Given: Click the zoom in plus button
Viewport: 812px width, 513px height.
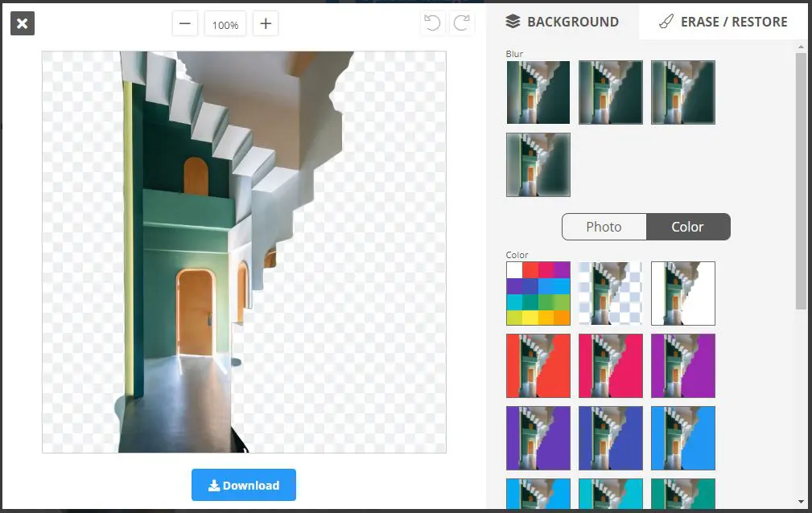Looking at the screenshot, I should [x=266, y=24].
